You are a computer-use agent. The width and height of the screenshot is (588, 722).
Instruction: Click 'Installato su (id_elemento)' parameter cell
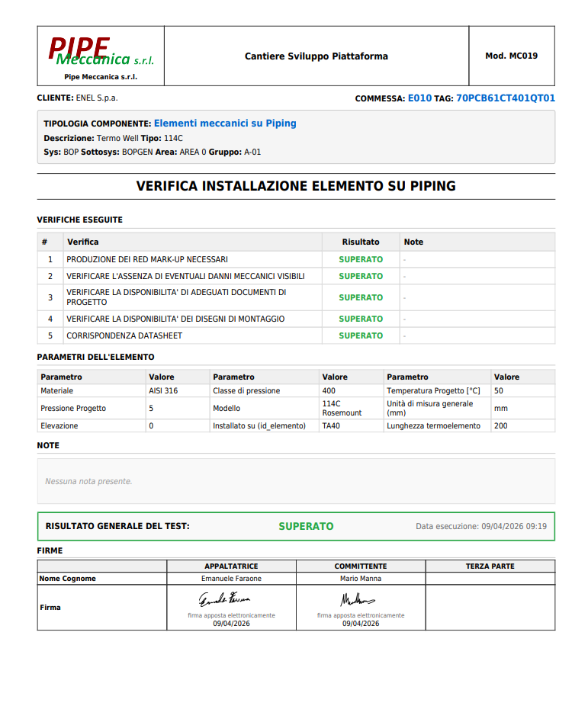pyautogui.click(x=264, y=425)
